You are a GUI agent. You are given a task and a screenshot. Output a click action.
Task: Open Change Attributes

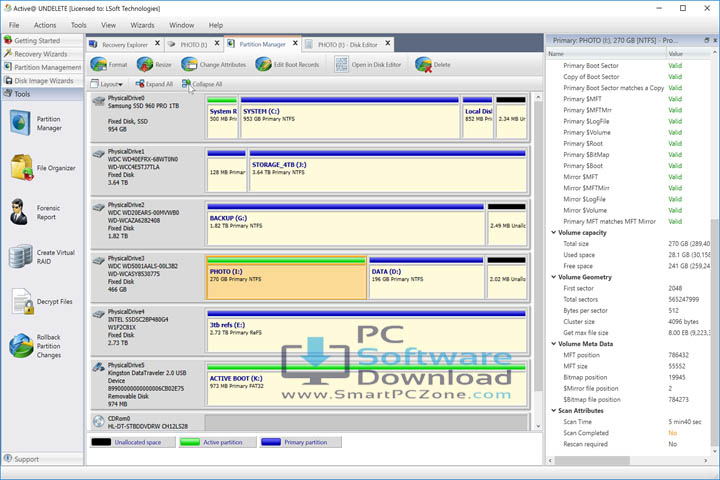click(x=214, y=65)
